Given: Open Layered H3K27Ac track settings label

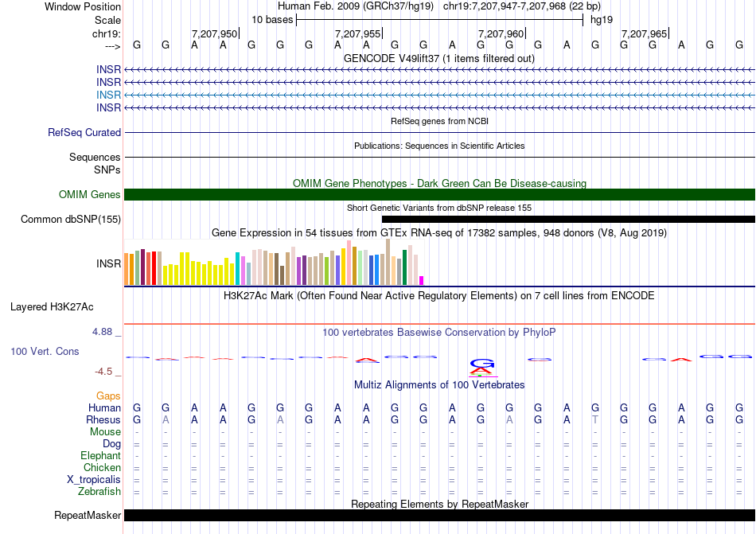Looking at the screenshot, I should click(x=52, y=306).
